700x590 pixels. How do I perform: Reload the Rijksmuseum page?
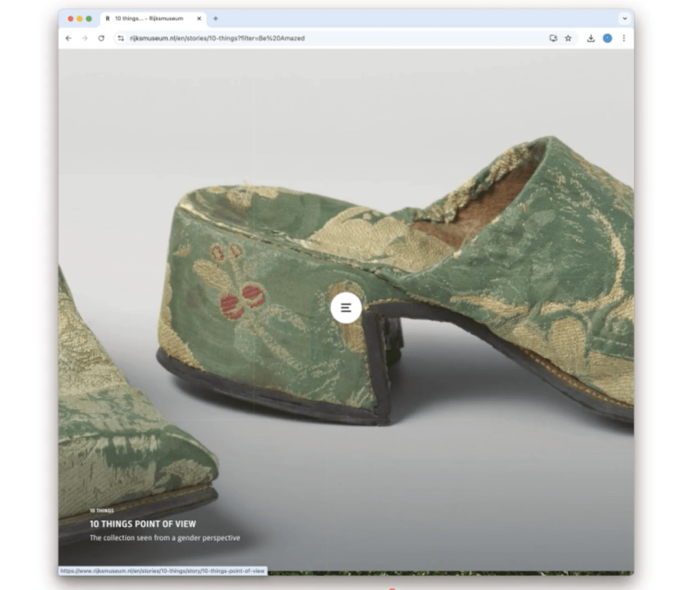101,38
